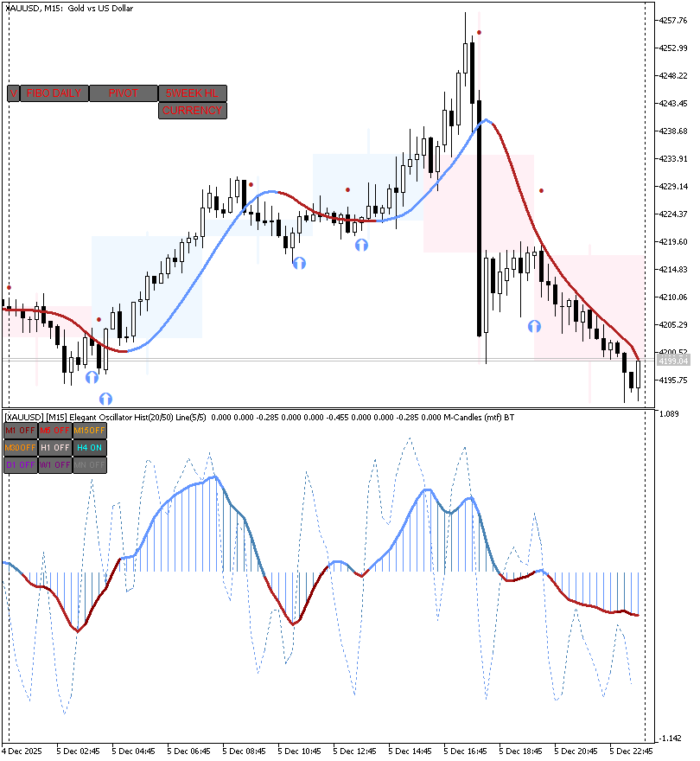This screenshot has height=761, width=700.
Task: Click the red dot marker above the 08:45 candles
Action: (x=251, y=184)
